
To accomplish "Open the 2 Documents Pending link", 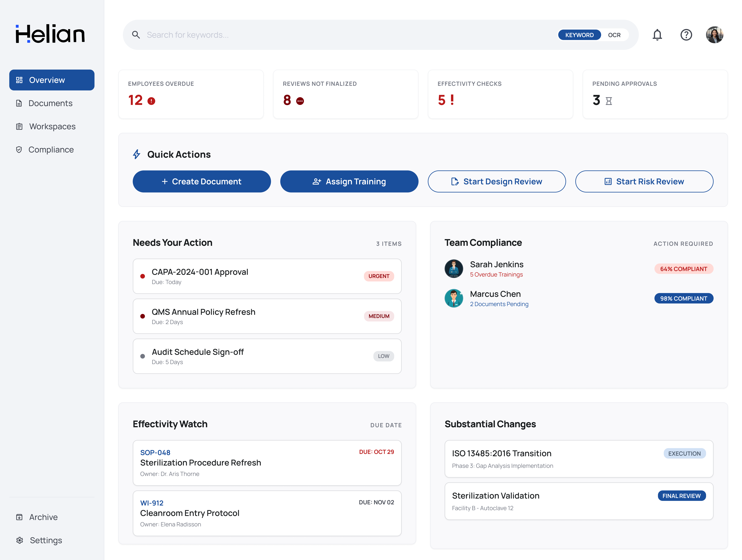I will [499, 304].
